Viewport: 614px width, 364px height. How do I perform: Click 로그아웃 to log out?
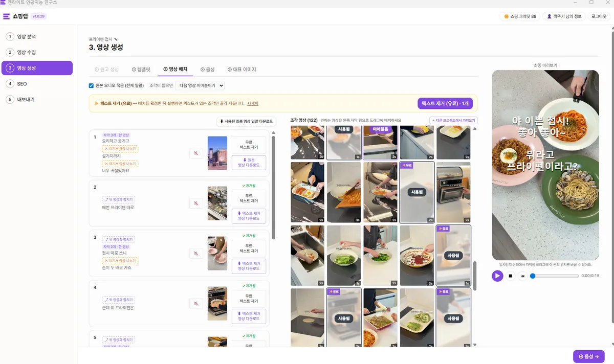pyautogui.click(x=599, y=16)
